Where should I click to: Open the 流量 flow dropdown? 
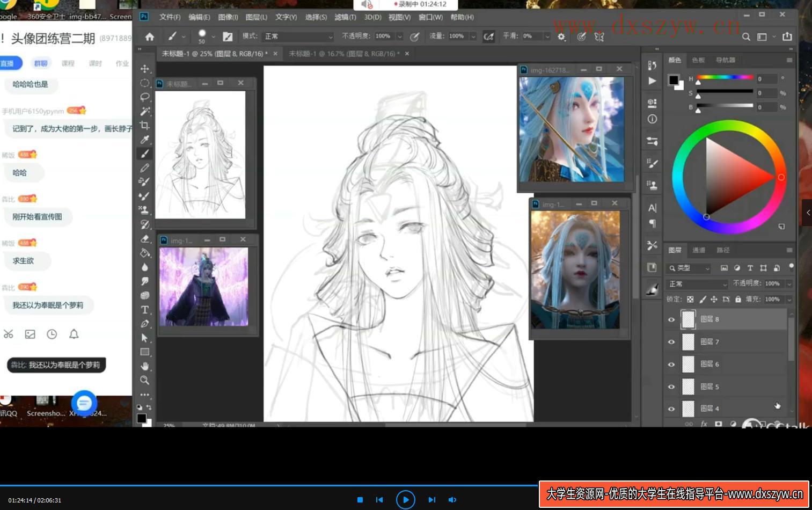tap(473, 37)
